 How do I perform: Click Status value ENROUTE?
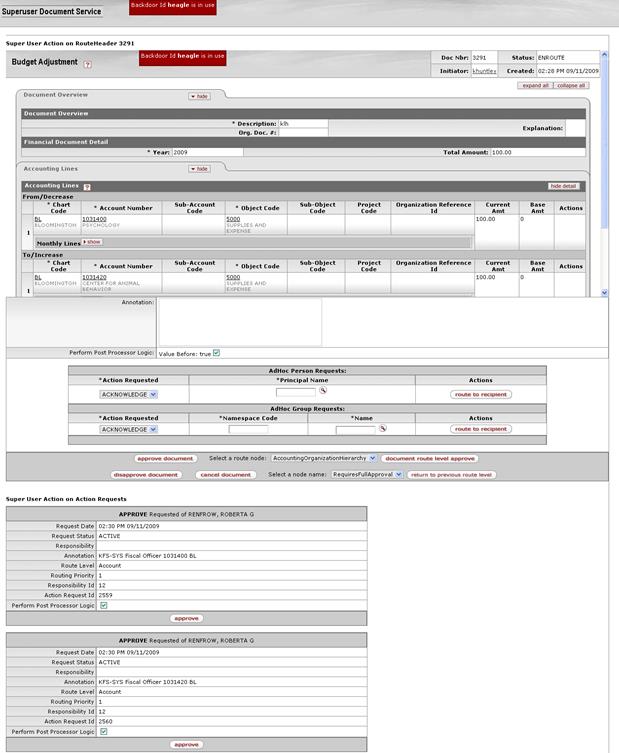[551, 58]
